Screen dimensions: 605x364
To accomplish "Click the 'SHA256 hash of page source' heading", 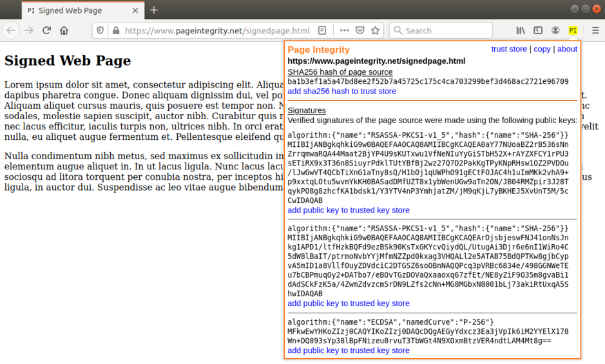I will [340, 72].
